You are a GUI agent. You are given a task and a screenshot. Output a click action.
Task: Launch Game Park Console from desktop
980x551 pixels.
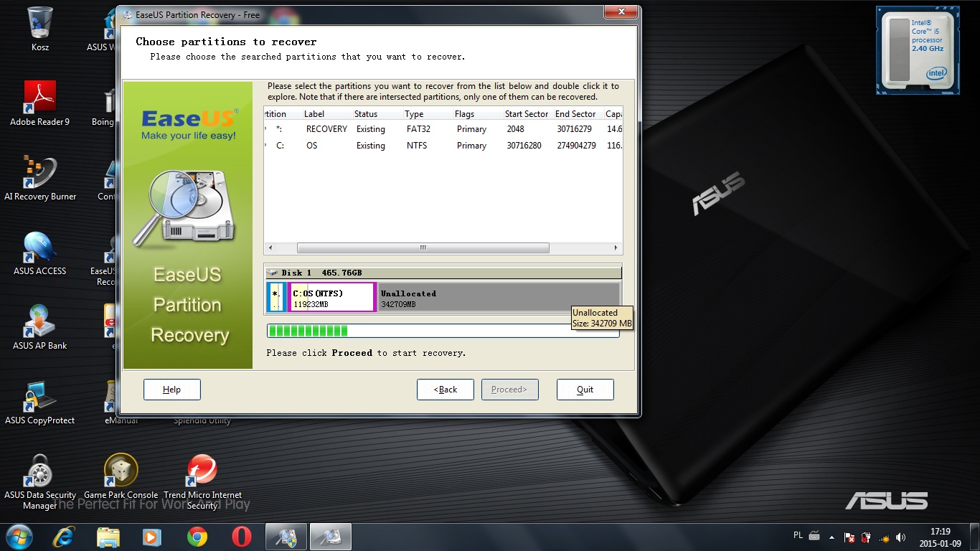click(121, 476)
